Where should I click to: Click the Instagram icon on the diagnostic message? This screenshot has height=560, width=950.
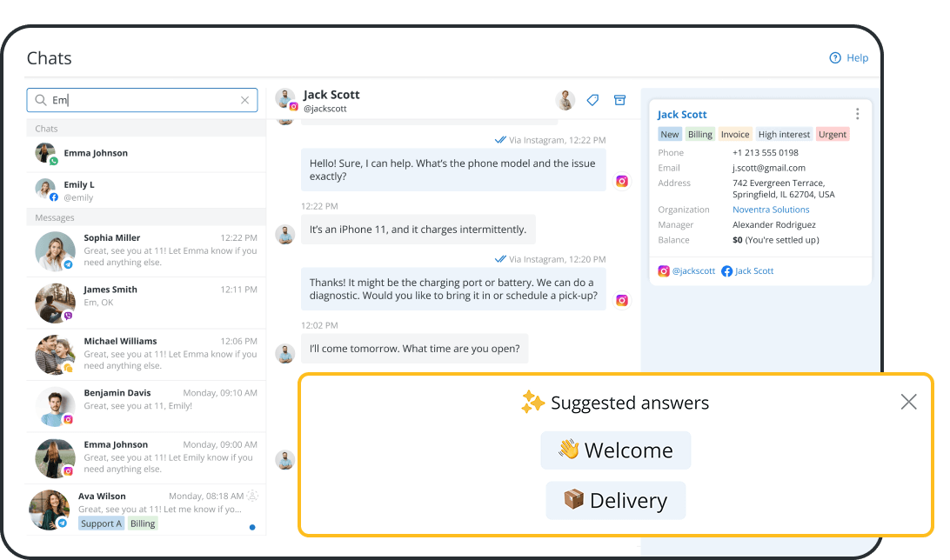click(x=622, y=300)
